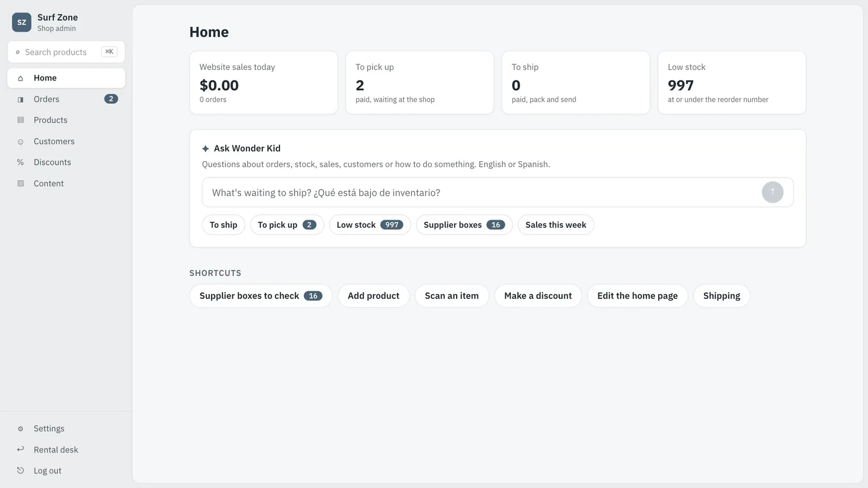Image resolution: width=868 pixels, height=488 pixels.
Task: Select the Log out label
Action: [48, 471]
